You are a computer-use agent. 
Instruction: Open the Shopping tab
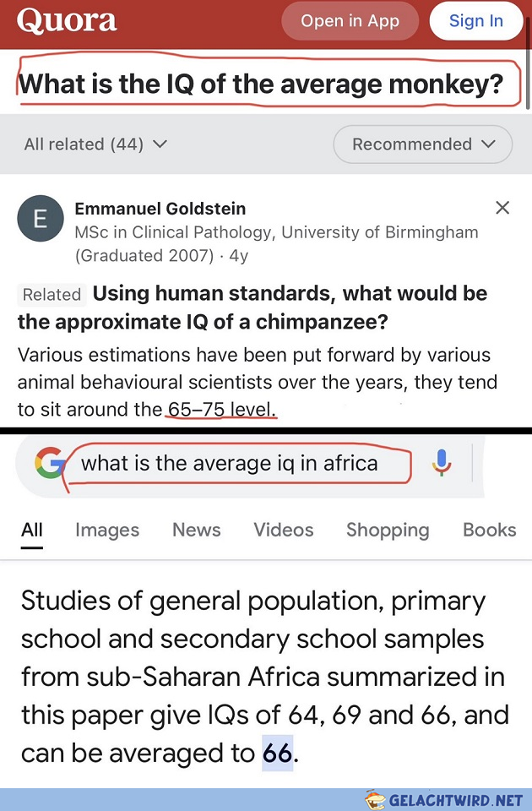[x=388, y=530]
